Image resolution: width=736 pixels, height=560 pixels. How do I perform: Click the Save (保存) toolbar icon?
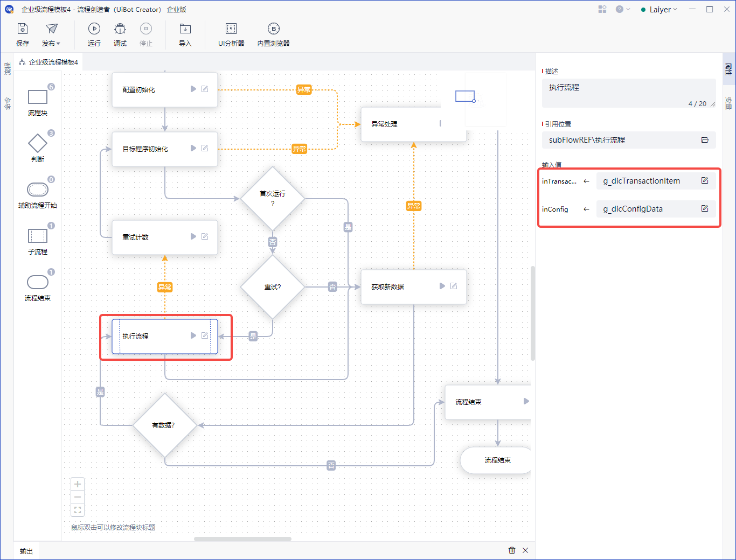pos(23,34)
